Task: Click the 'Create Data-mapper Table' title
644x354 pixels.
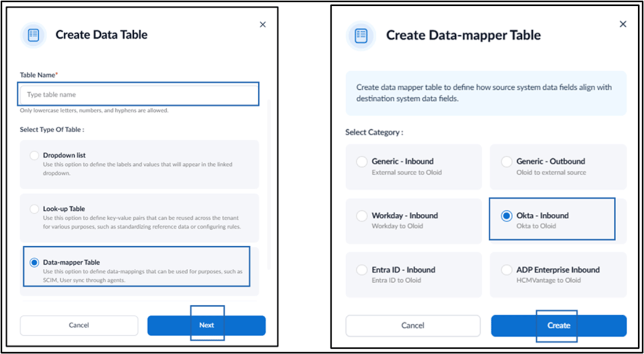Action: tap(463, 35)
